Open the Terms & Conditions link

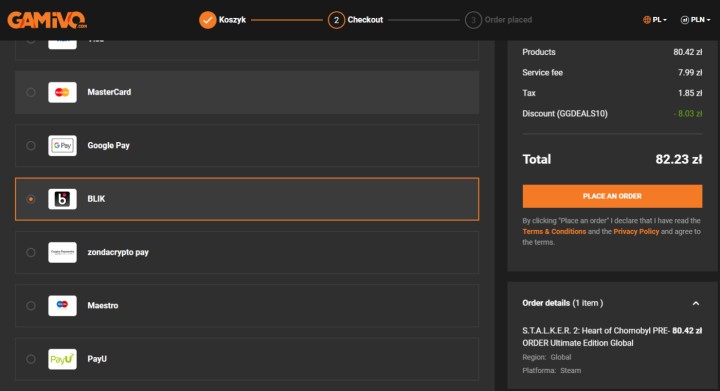tap(554, 231)
